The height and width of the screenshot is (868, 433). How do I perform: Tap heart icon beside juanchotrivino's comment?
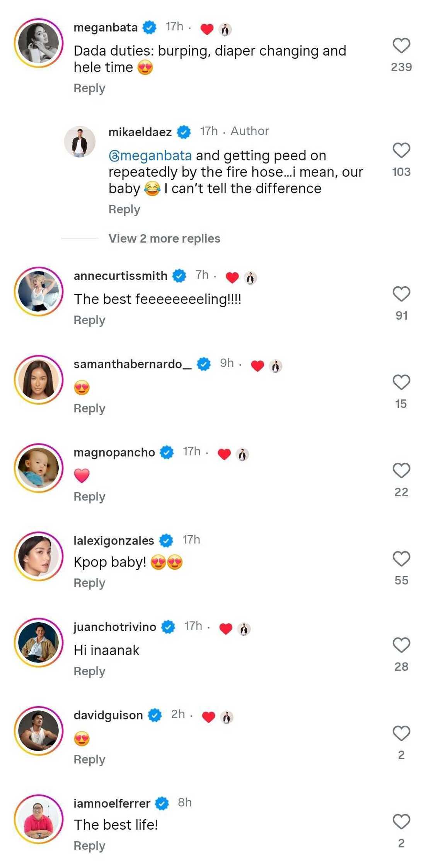[401, 645]
